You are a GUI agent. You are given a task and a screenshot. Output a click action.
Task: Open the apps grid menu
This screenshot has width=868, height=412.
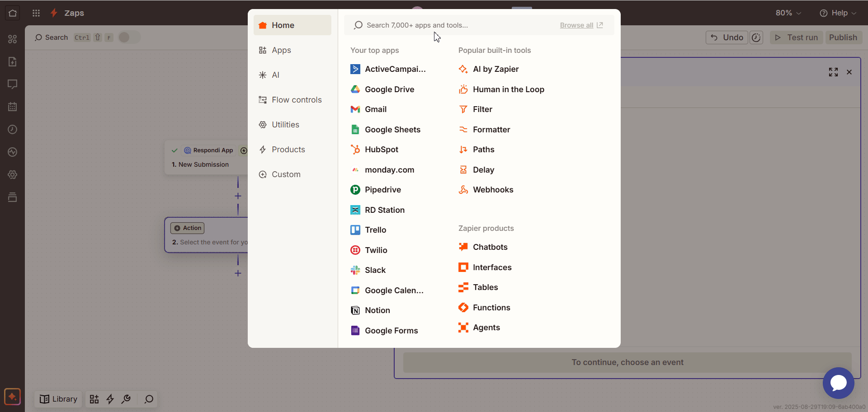pos(36,13)
